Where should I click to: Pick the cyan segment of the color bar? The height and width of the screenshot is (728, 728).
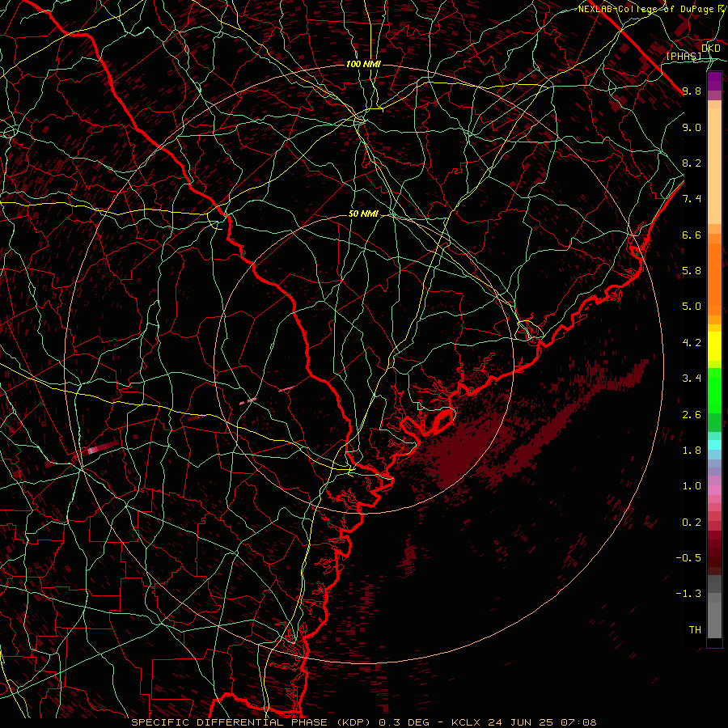714,445
